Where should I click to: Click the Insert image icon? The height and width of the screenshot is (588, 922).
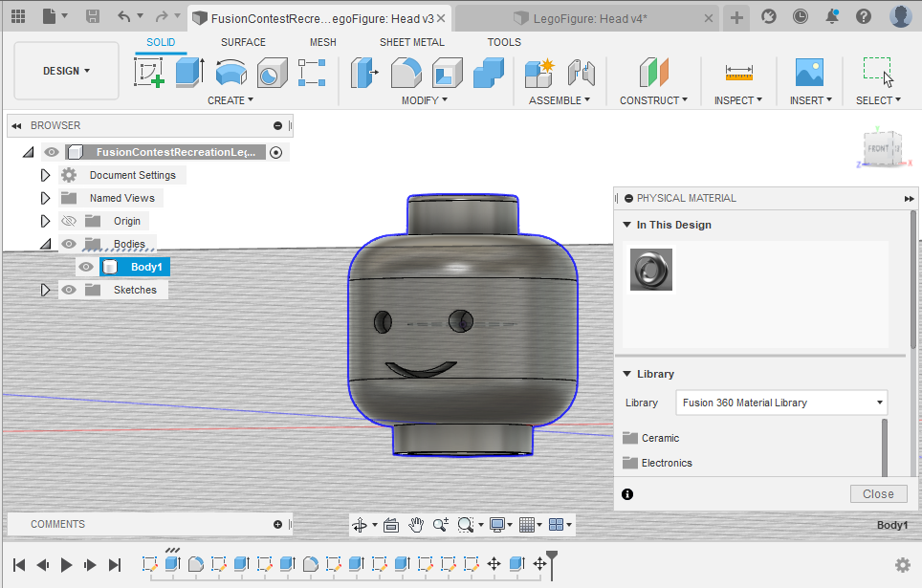point(809,73)
